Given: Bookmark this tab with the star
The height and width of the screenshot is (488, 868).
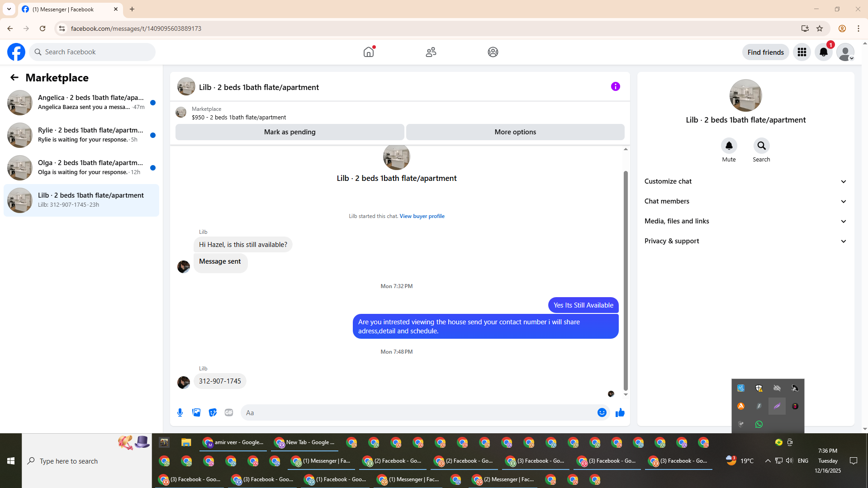Looking at the screenshot, I should pyautogui.click(x=820, y=28).
